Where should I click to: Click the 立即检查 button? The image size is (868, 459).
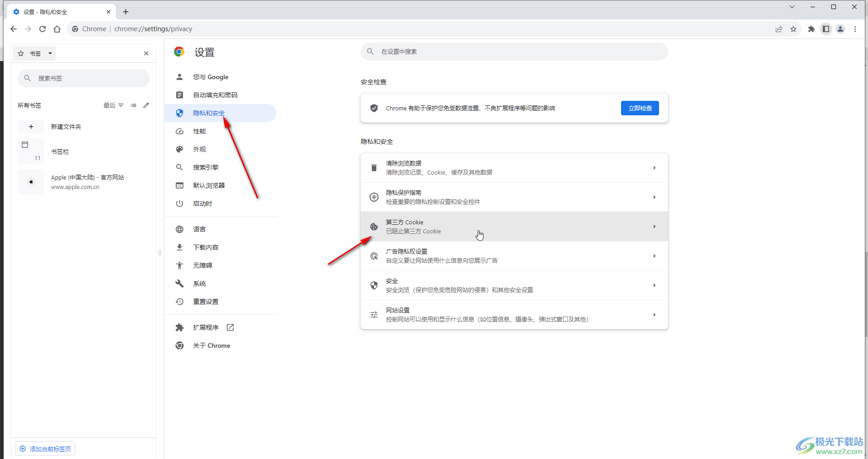640,108
